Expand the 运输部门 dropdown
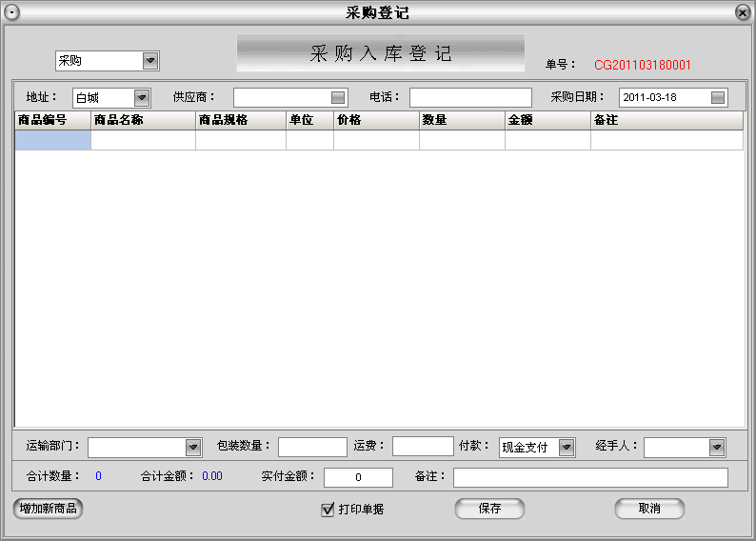The width and height of the screenshot is (756, 541). (x=193, y=447)
